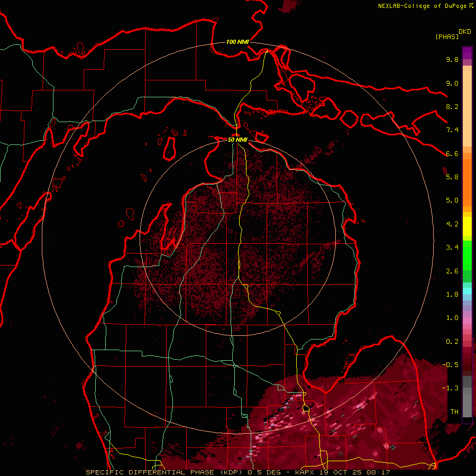
Task: Click the 9.8 scale value
Action: (452, 59)
